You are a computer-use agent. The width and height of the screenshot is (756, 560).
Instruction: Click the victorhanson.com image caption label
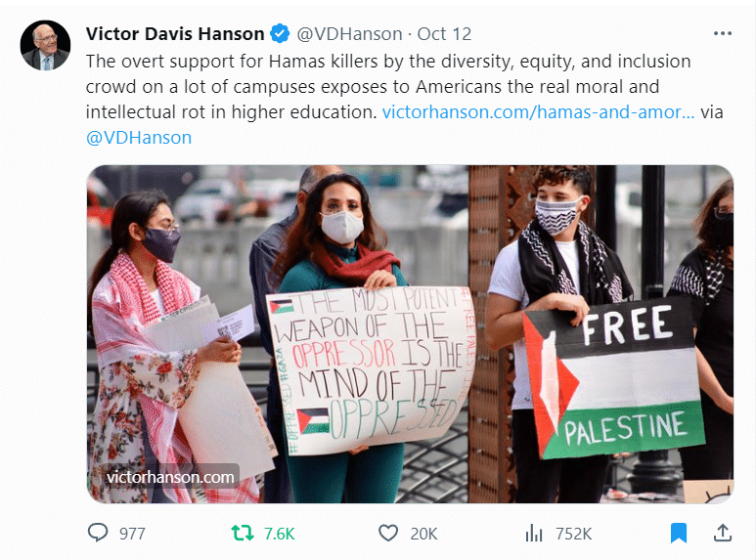(x=170, y=477)
